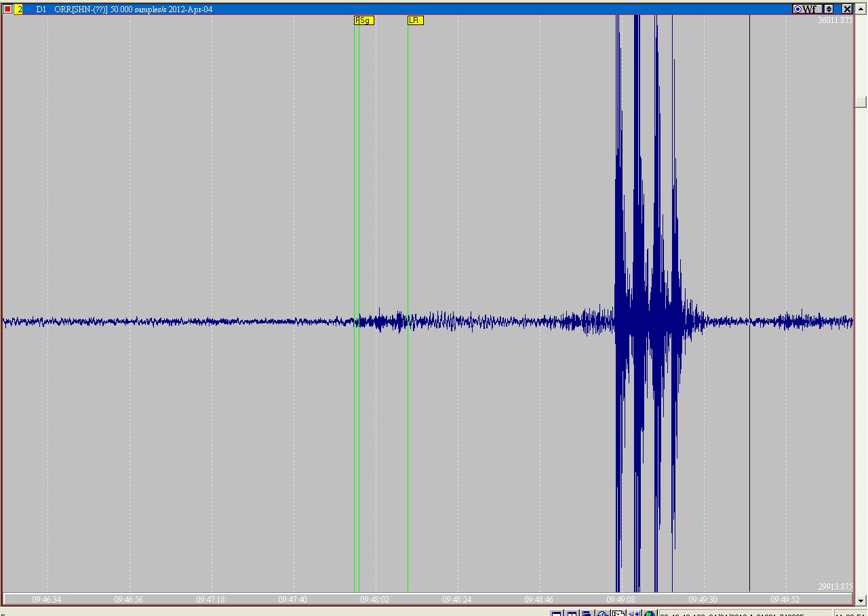Click the phase pick P+ document icon

[618, 615]
